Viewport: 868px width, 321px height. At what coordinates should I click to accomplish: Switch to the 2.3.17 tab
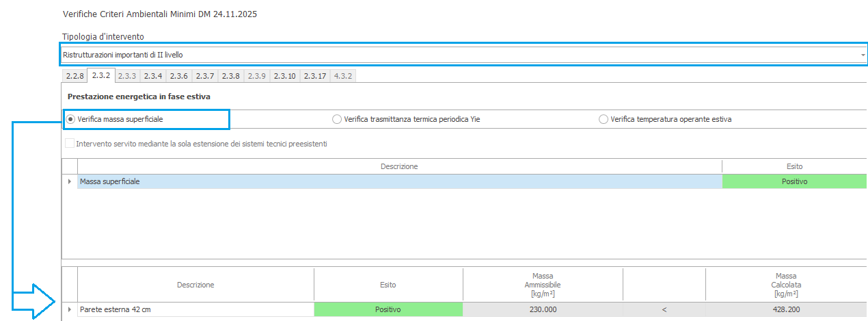[314, 76]
